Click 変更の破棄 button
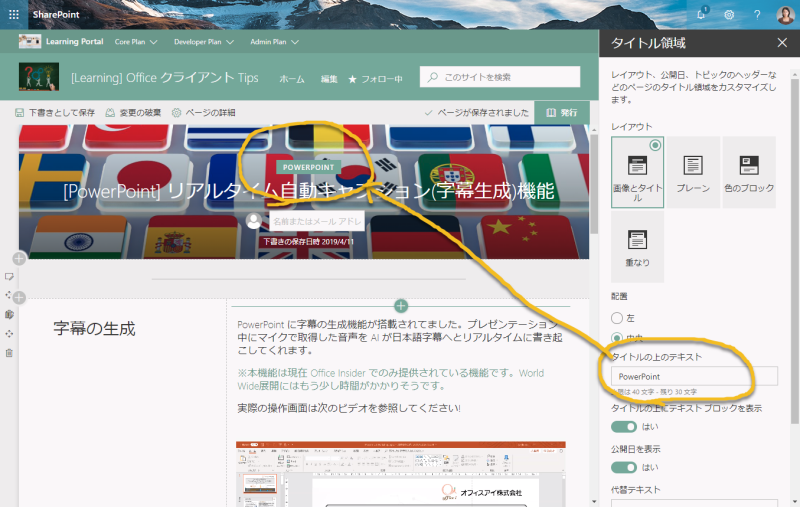The height and width of the screenshot is (507, 800). click(133, 113)
